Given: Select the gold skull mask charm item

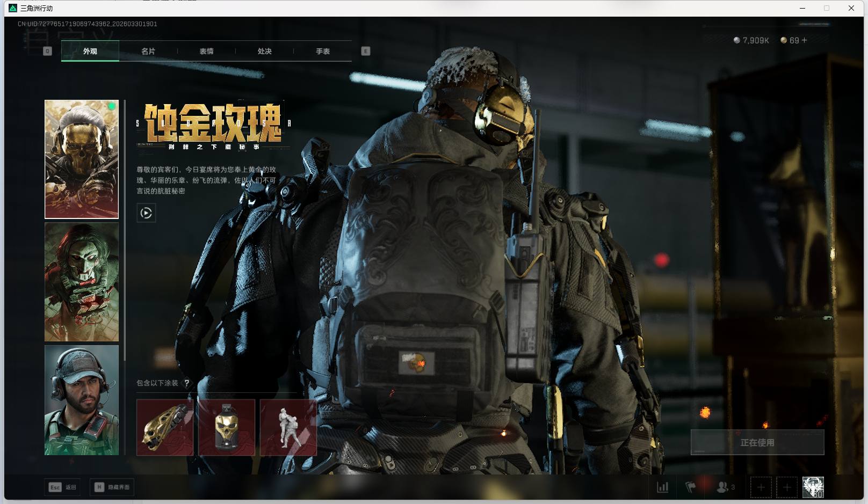Looking at the screenshot, I should [x=227, y=428].
